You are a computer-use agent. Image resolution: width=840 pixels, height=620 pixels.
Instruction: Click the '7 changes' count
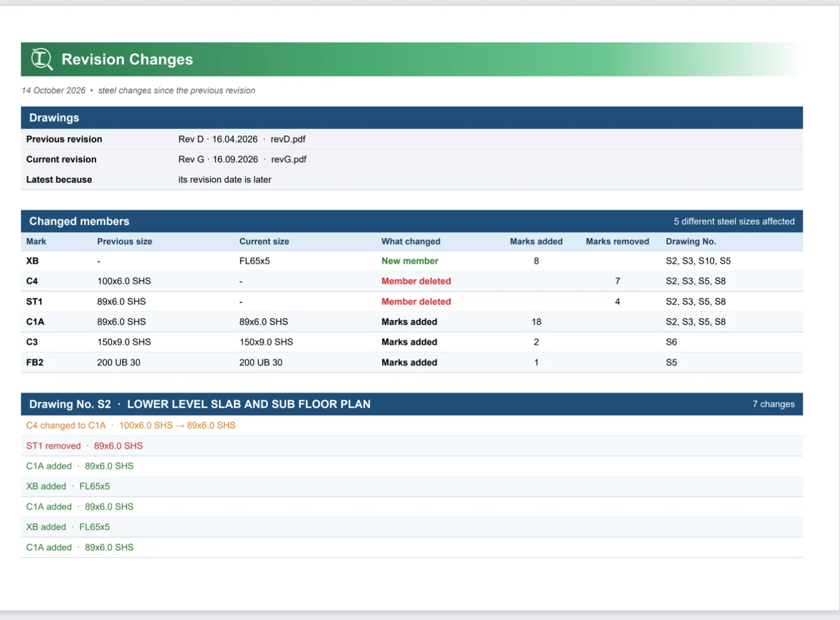click(x=773, y=404)
